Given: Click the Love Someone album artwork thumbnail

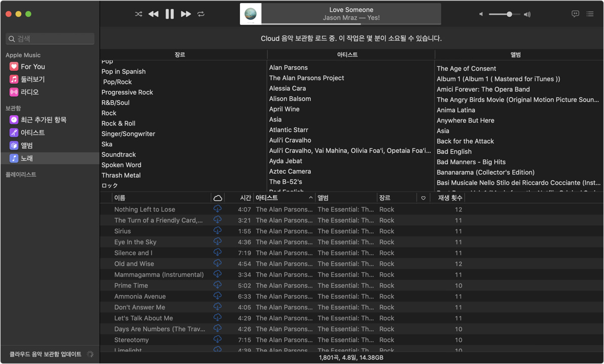Looking at the screenshot, I should 251,14.
